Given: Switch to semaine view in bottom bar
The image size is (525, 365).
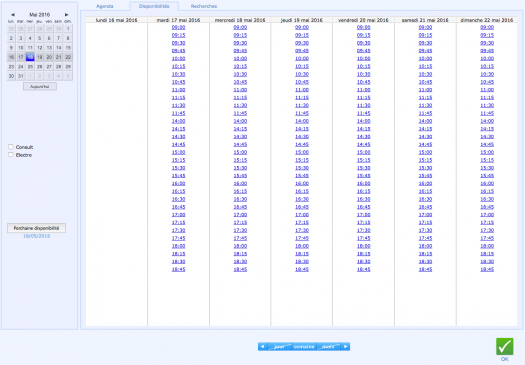Looking at the screenshot, I should pos(304,347).
